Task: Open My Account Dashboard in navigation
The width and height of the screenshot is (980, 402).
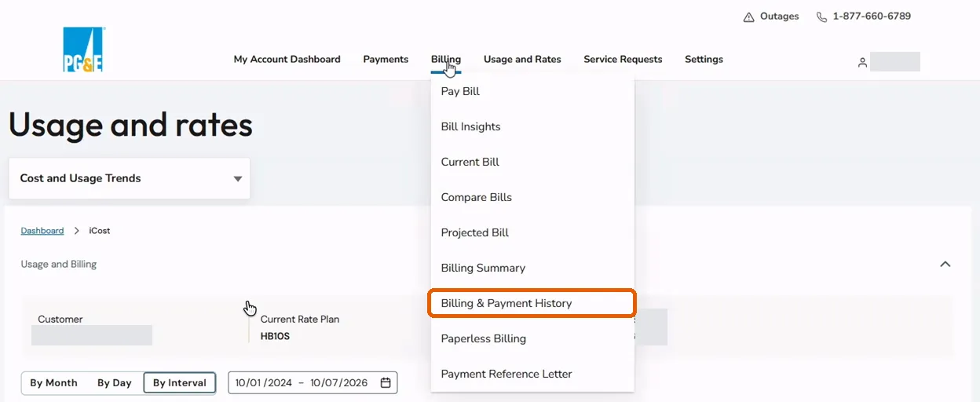Action: pos(287,59)
